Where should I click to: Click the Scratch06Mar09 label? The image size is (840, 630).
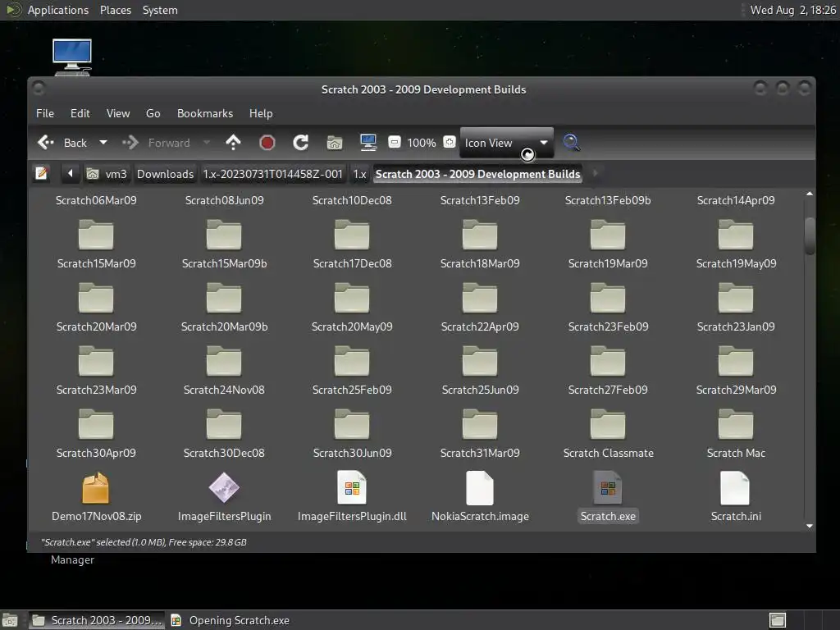[x=96, y=200]
